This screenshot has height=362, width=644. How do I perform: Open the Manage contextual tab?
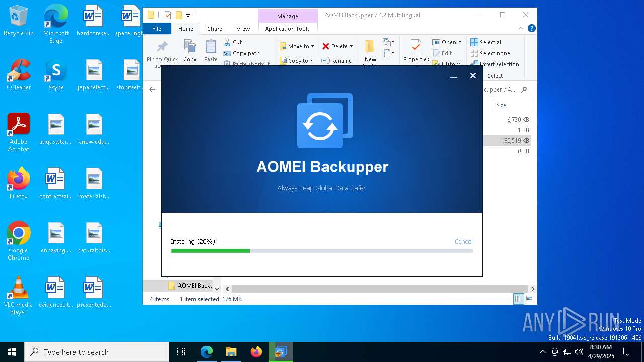pyautogui.click(x=288, y=16)
